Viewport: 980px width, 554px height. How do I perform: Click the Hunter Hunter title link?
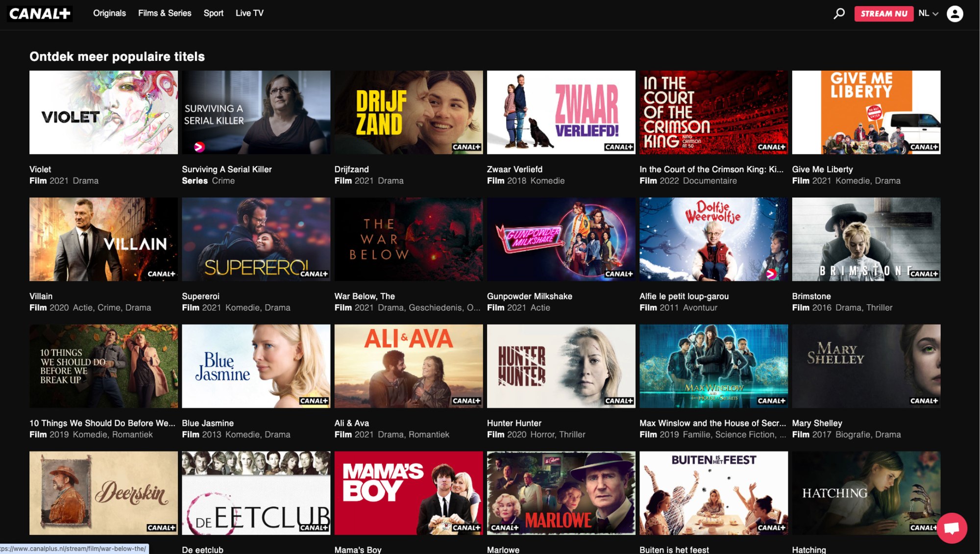[x=514, y=423]
